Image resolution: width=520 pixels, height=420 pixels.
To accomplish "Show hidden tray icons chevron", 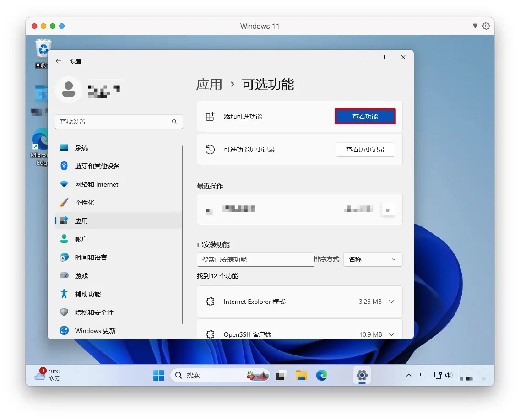I will click(x=409, y=375).
